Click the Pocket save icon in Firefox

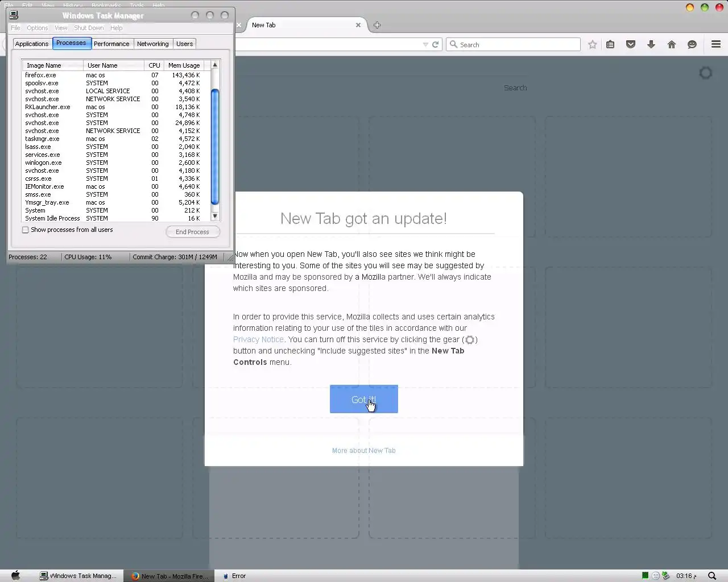[631, 44]
